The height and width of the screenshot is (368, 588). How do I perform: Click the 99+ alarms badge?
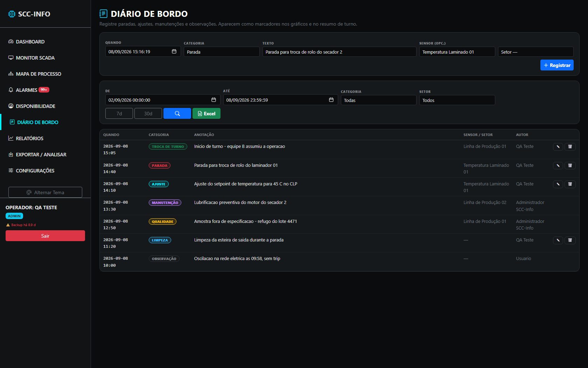coord(44,90)
